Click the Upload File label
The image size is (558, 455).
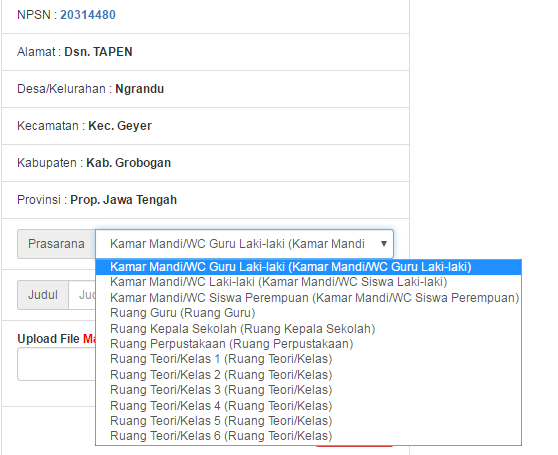point(48,339)
